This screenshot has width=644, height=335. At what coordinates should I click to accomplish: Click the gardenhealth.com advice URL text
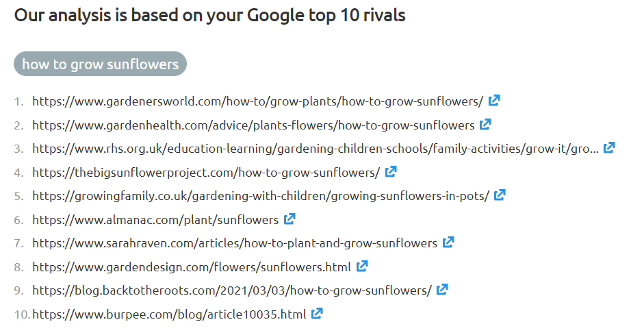point(253,125)
